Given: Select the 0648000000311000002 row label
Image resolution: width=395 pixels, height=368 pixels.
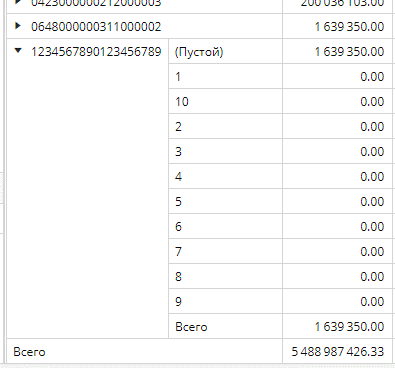Looking at the screenshot, I should click(x=96, y=27).
